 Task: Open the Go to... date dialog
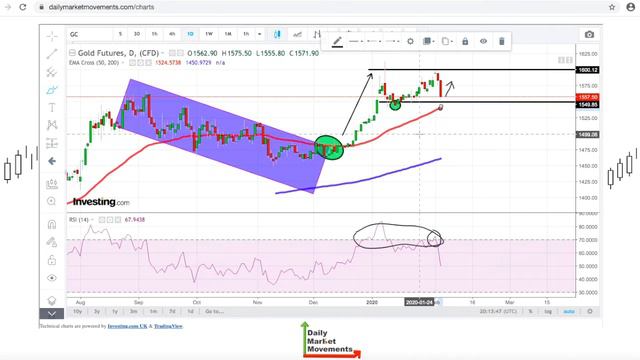tap(214, 311)
